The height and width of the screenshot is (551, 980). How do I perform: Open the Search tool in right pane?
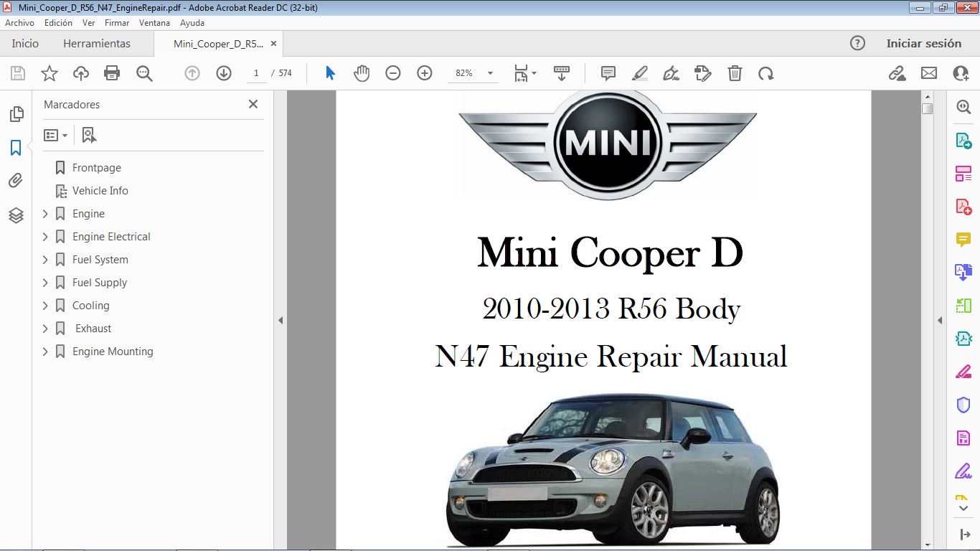(963, 106)
